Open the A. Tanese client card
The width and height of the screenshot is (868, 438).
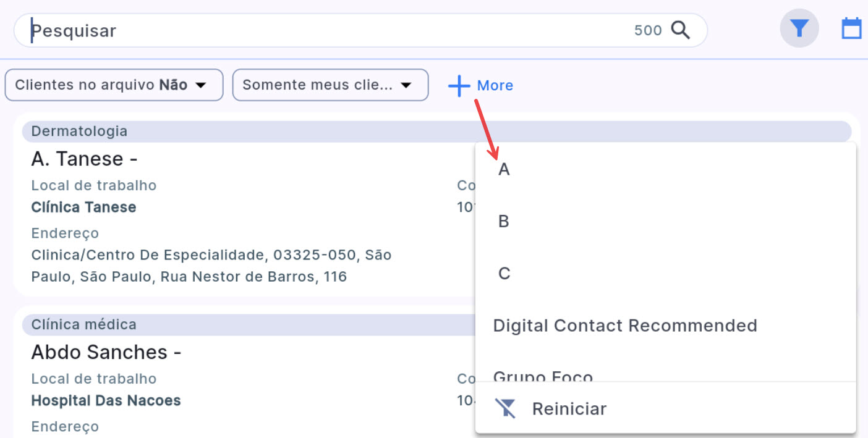coord(84,159)
